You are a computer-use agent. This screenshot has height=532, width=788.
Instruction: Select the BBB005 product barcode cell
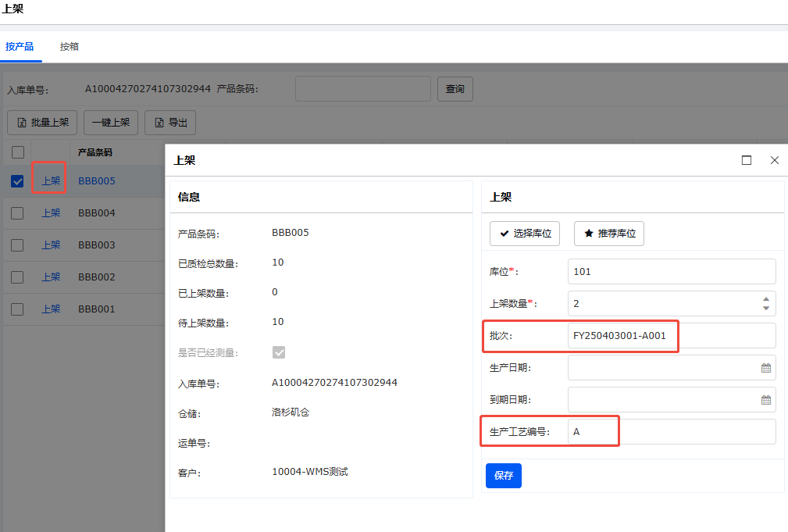(97, 181)
